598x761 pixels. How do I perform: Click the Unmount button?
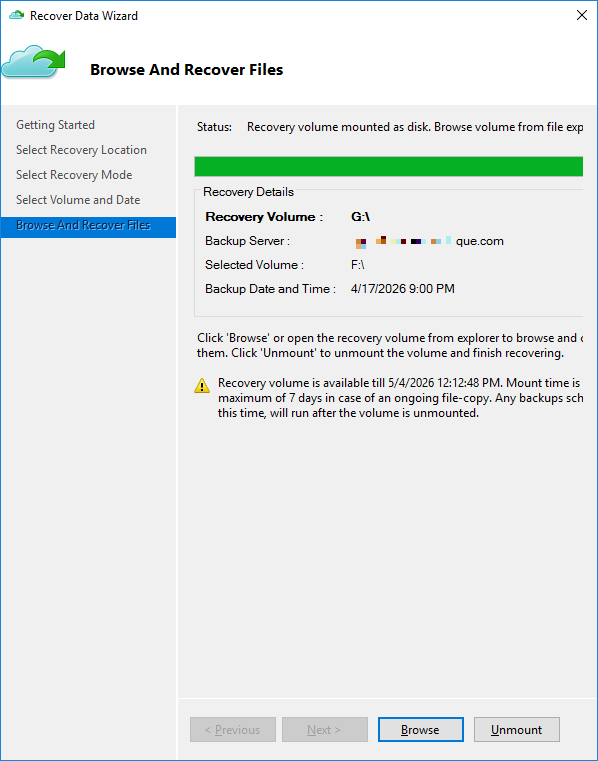tap(516, 729)
